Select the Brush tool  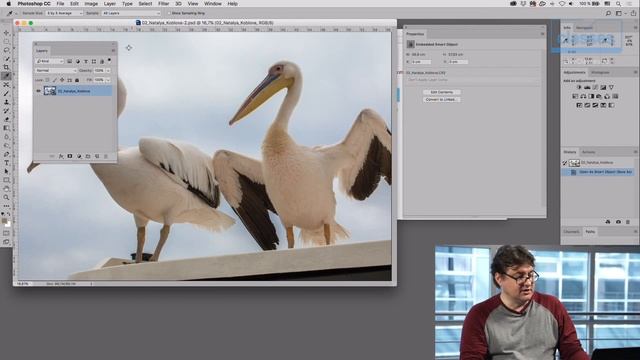(x=6, y=93)
